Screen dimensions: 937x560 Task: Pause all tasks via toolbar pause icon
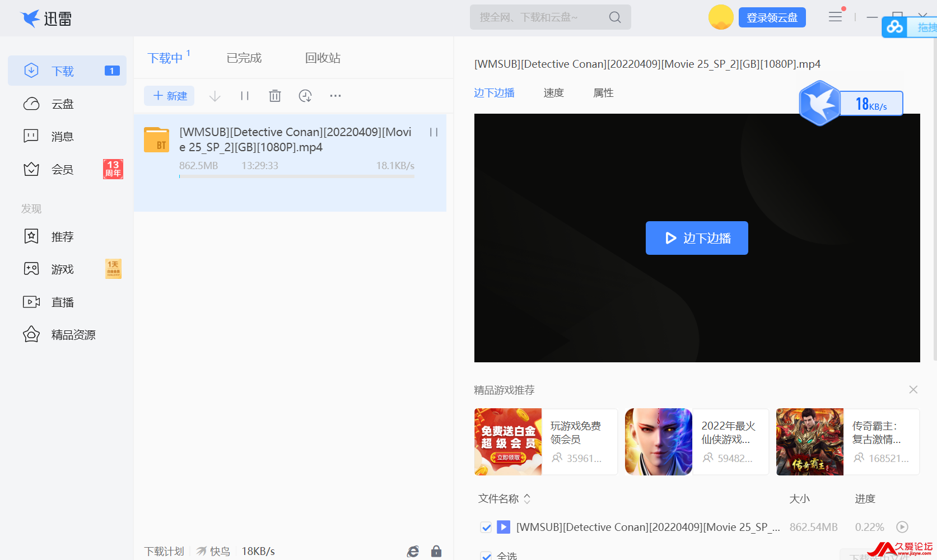pyautogui.click(x=245, y=96)
